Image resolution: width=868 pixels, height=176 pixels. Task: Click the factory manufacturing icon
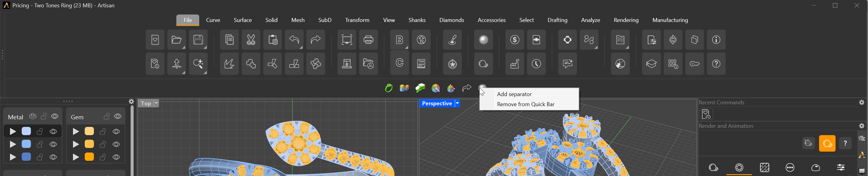coord(514,64)
